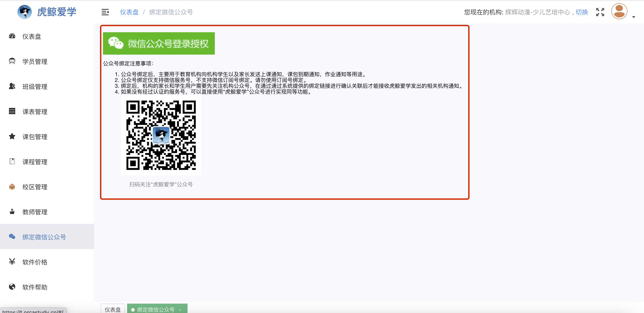Open 课程管理 sidebar menu item

pyautogui.click(x=47, y=162)
